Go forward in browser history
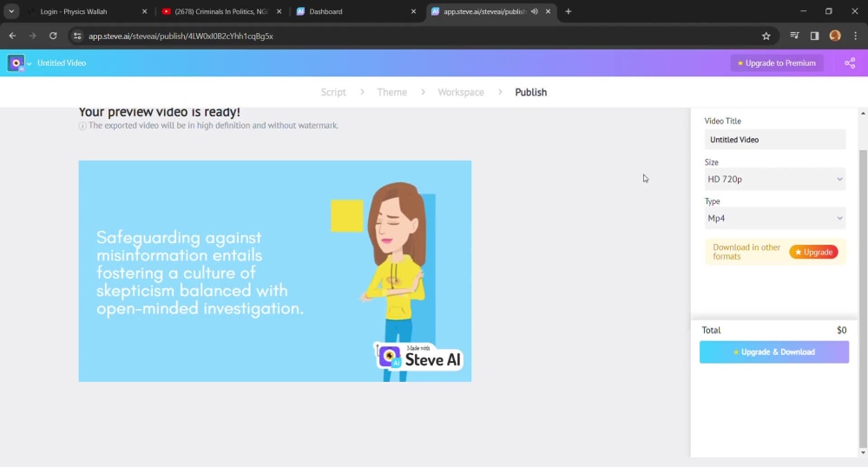The image size is (868, 467). click(x=33, y=36)
